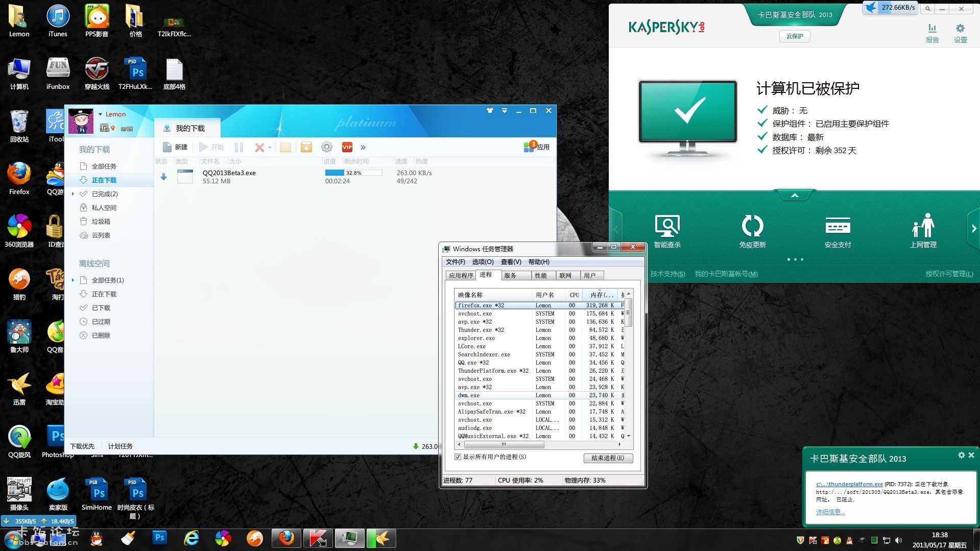
Task: Open the PPS影音 desktop icon
Action: (97, 21)
